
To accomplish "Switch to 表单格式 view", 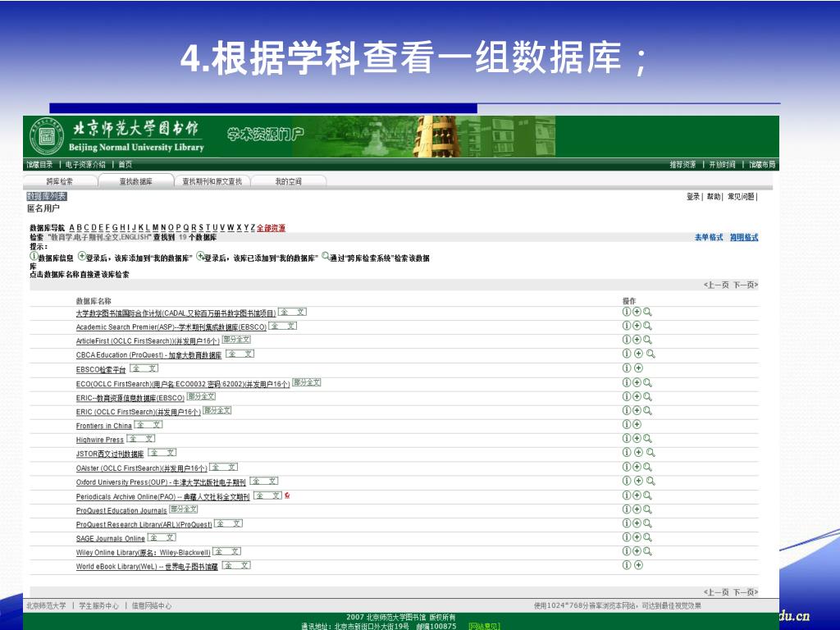I will coord(709,237).
